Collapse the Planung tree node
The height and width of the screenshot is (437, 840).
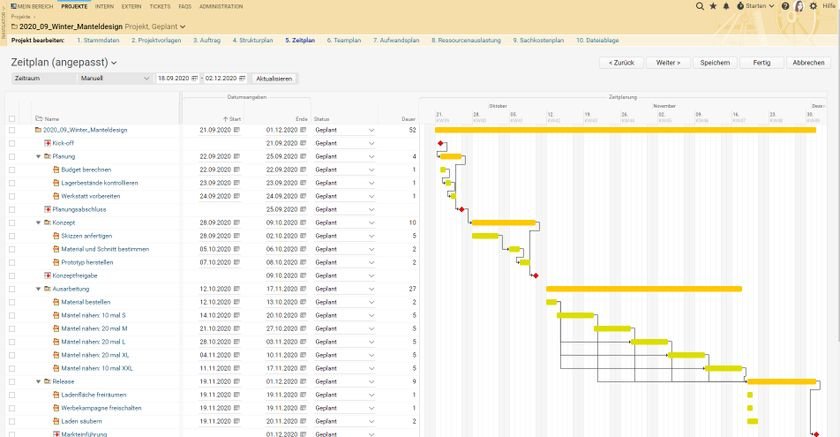pos(39,156)
